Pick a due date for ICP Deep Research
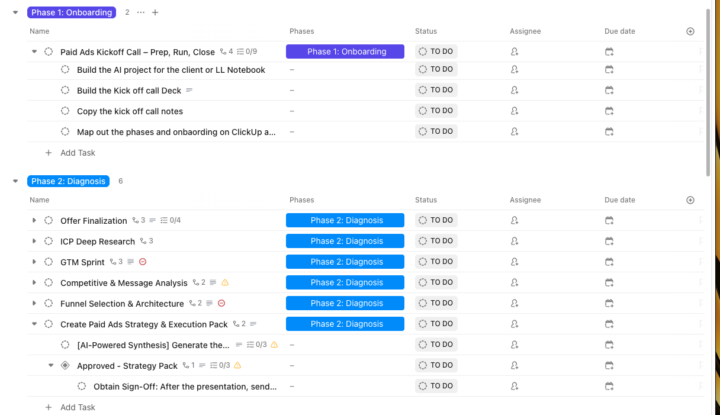Image resolution: width=720 pixels, height=415 pixels. coord(609,241)
